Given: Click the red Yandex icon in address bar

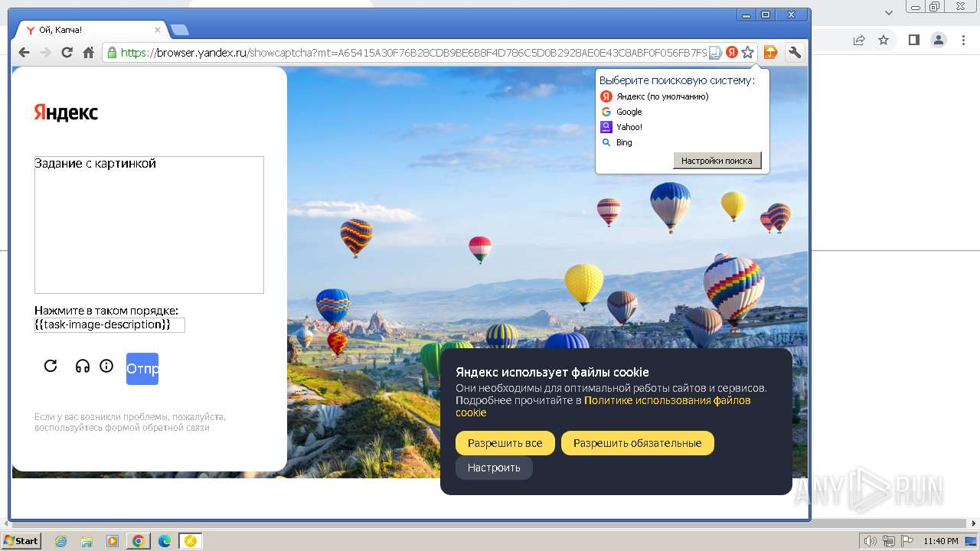Looking at the screenshot, I should [x=732, y=52].
